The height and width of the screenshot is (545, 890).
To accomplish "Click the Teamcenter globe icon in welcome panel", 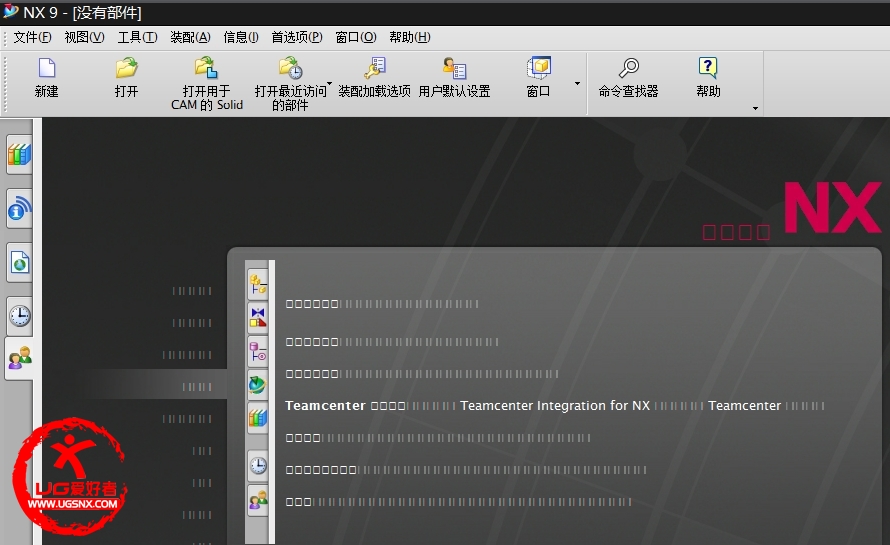I will click(258, 385).
